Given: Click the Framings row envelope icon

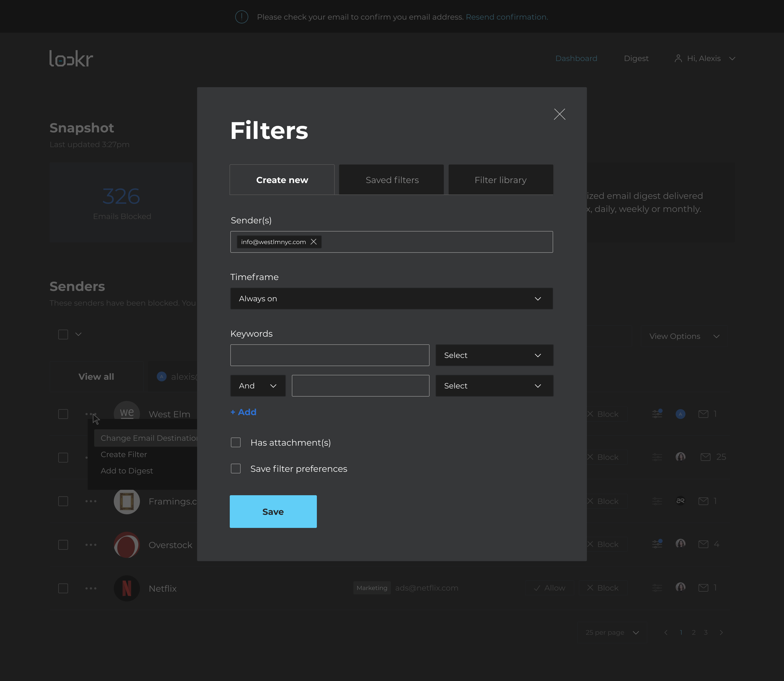Looking at the screenshot, I should 703,501.
